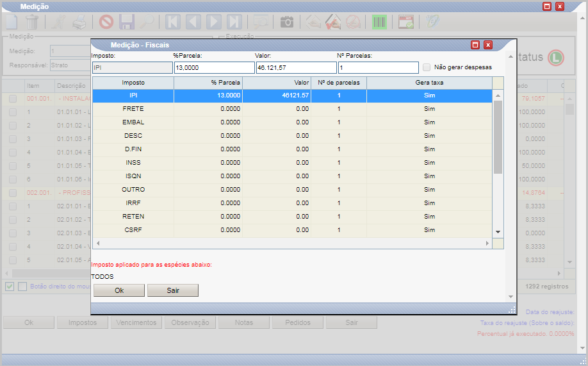
Task: Go to last record arrow icon
Action: [234, 22]
